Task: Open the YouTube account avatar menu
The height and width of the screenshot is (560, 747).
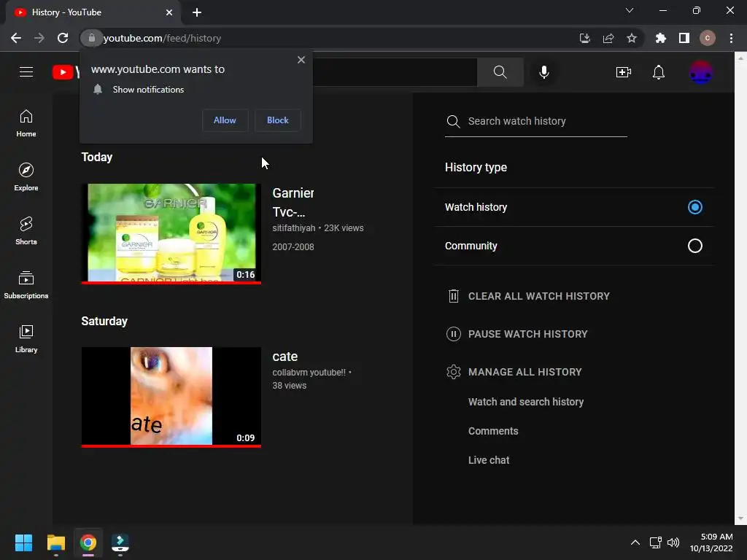Action: tap(700, 72)
